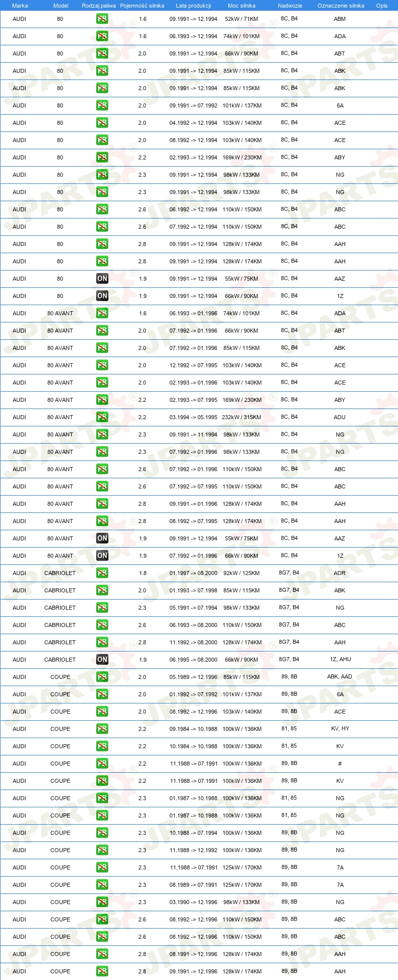Click the 04.1992 -> 12.1994 production years cell

pos(193,123)
